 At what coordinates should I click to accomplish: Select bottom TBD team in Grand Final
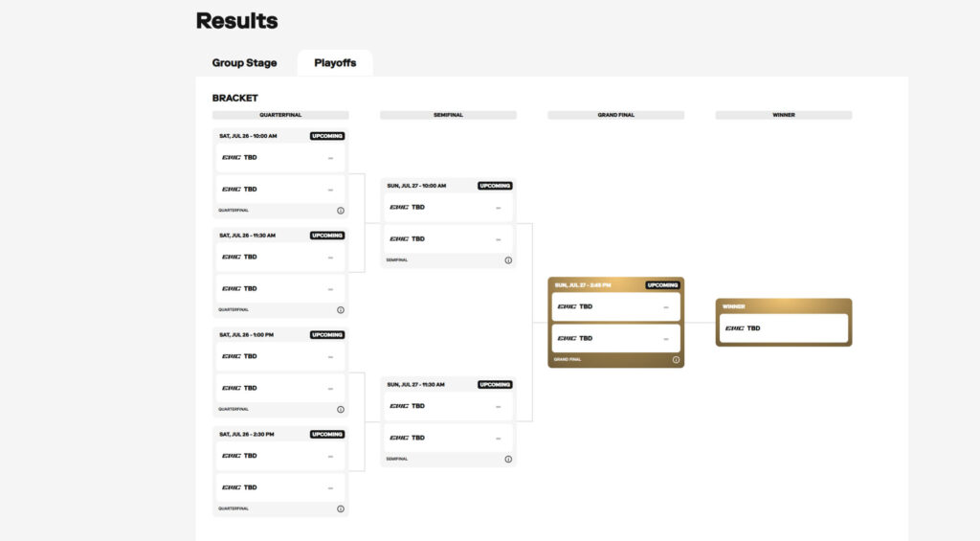[615, 338]
